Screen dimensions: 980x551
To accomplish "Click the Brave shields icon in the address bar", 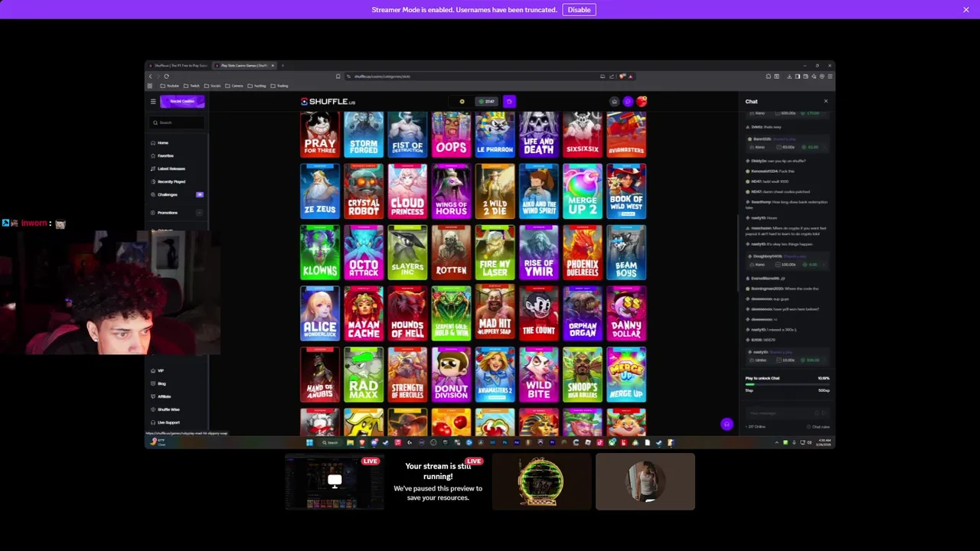I will (622, 77).
